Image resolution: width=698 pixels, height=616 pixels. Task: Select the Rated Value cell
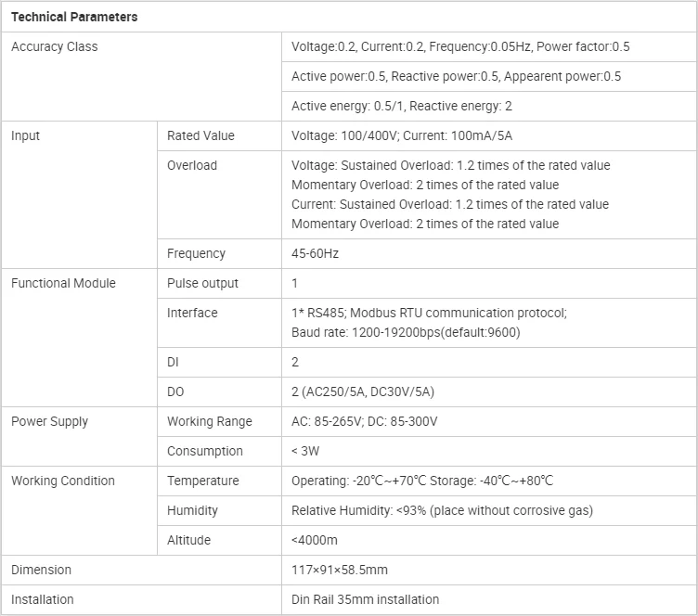tap(200, 135)
